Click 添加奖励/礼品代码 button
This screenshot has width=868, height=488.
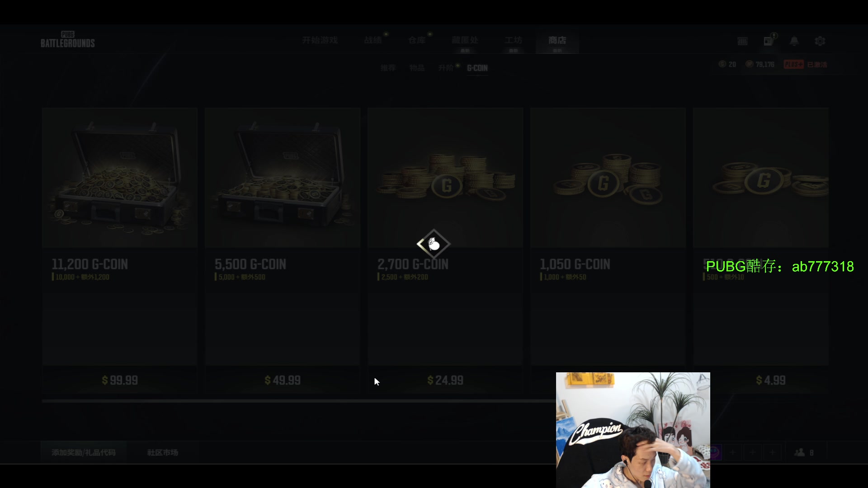pyautogui.click(x=84, y=452)
